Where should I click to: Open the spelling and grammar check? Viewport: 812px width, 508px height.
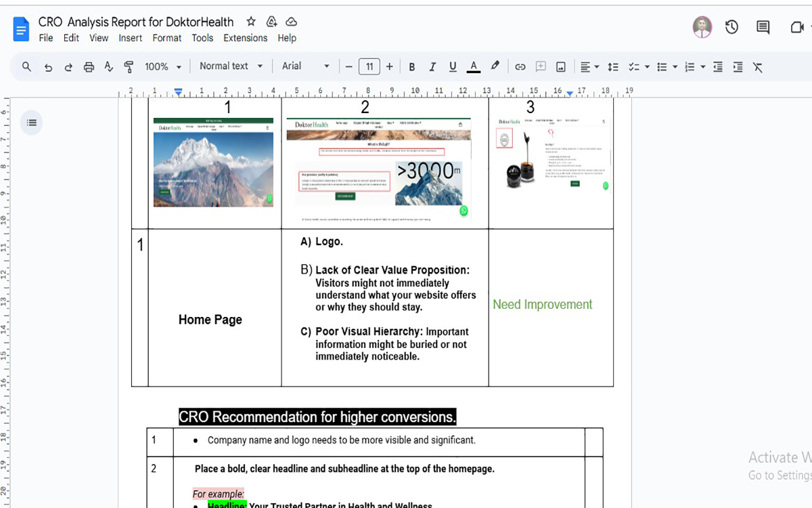pos(108,66)
